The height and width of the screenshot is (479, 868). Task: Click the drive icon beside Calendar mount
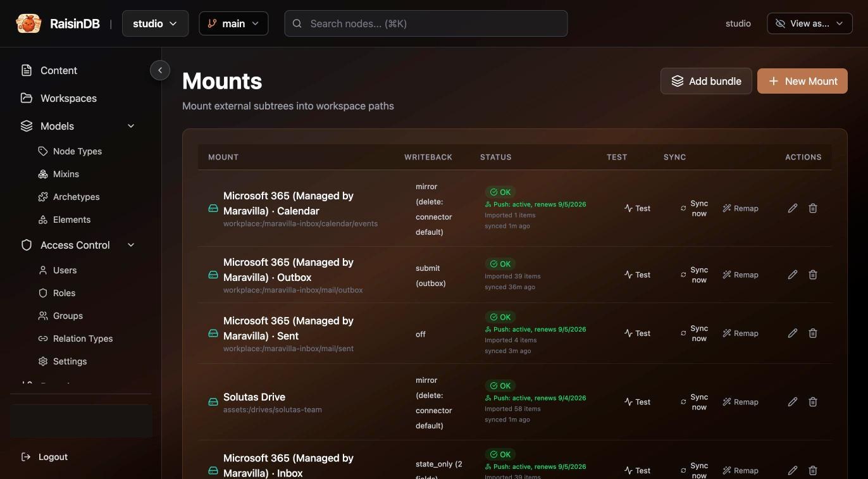click(x=213, y=208)
